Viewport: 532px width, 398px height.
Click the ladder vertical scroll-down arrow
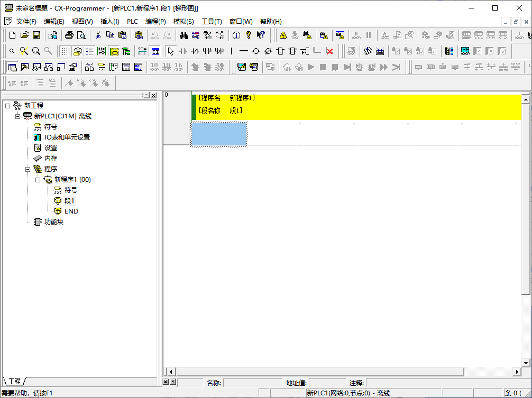(526, 363)
